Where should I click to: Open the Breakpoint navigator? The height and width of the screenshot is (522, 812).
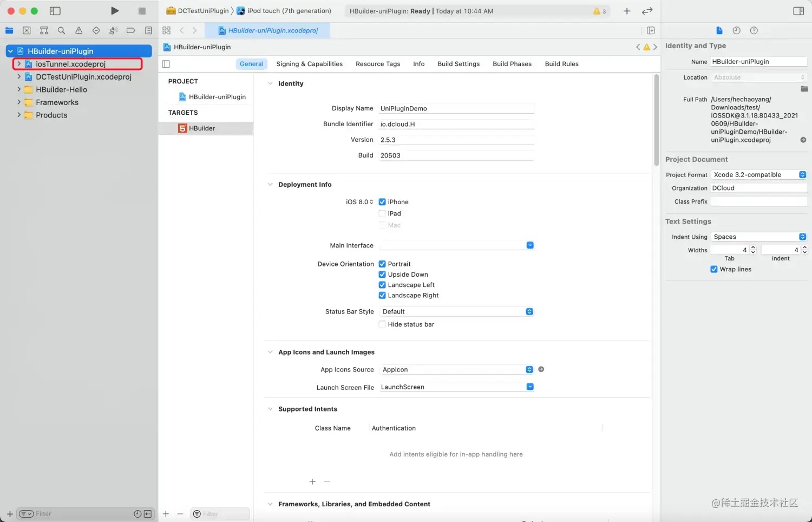130,30
